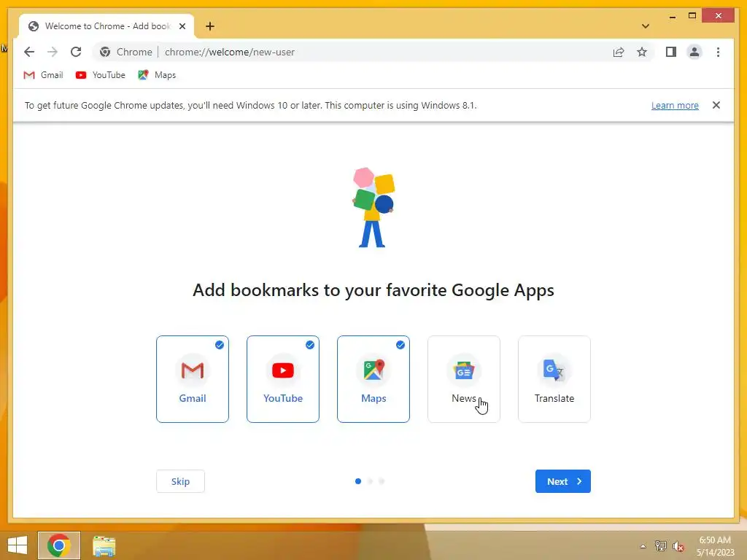This screenshot has width=747, height=560.
Task: Go back with the browser back arrow
Action: click(29, 52)
